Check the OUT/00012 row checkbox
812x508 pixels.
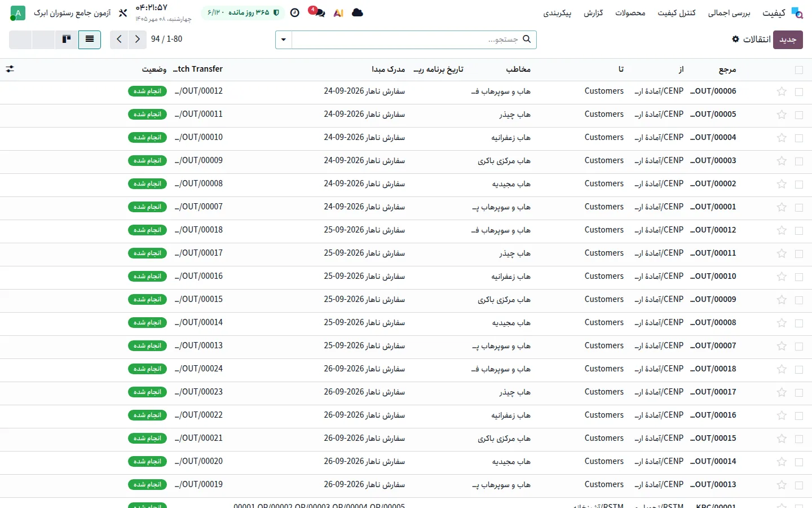[x=798, y=230]
